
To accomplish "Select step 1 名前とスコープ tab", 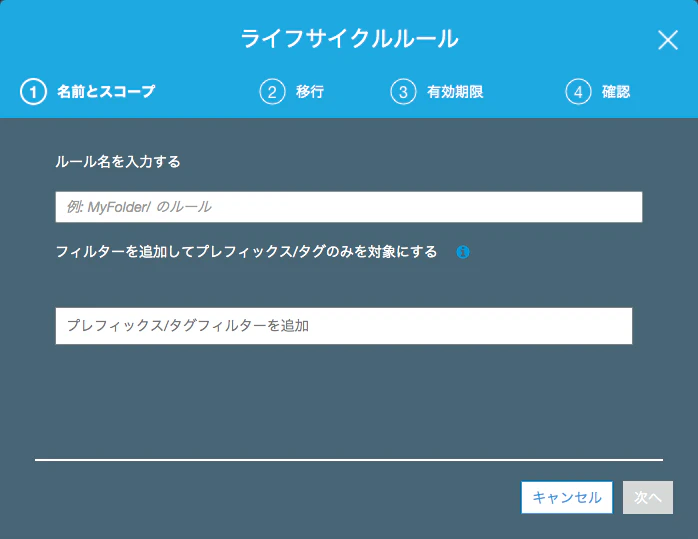I will pyautogui.click(x=88, y=92).
